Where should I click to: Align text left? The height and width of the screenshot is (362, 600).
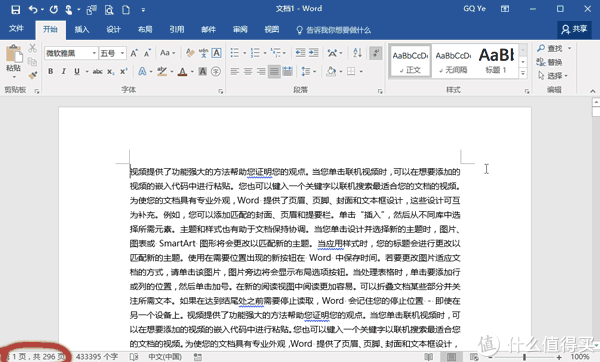tap(235, 72)
